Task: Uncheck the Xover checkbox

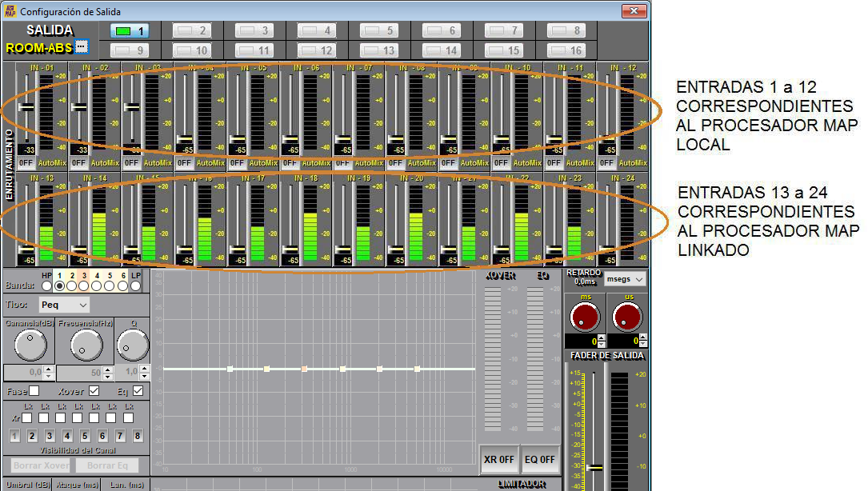Action: click(x=94, y=391)
